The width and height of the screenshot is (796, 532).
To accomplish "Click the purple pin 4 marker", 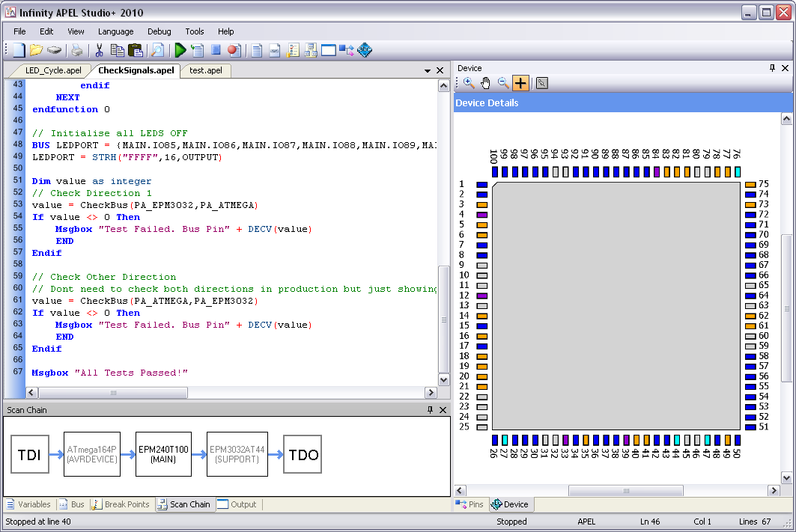I will point(481,215).
